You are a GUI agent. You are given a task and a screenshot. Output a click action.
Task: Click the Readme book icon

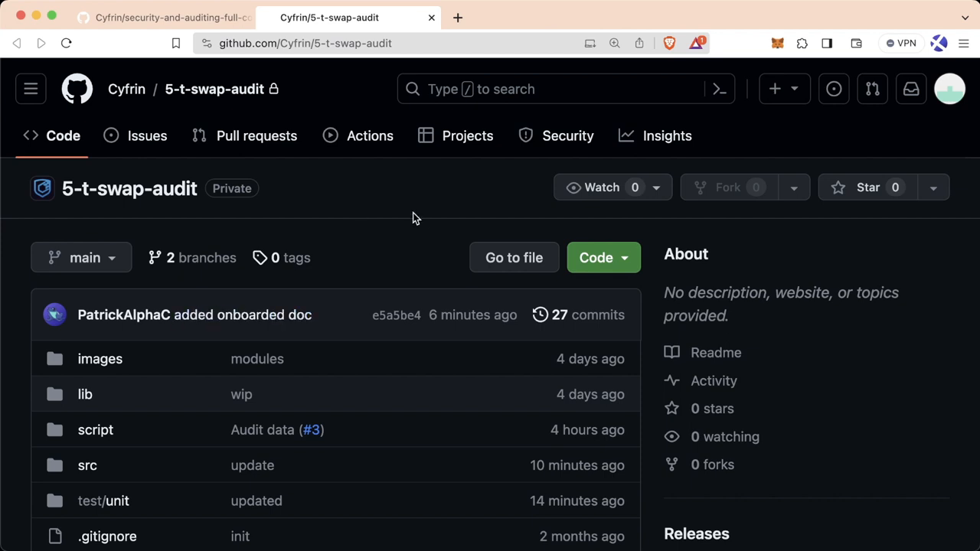point(671,352)
